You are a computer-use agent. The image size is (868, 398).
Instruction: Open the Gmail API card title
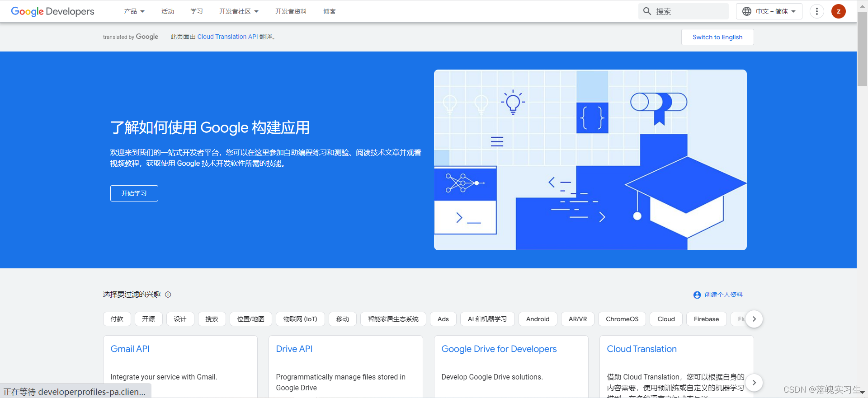(x=130, y=349)
